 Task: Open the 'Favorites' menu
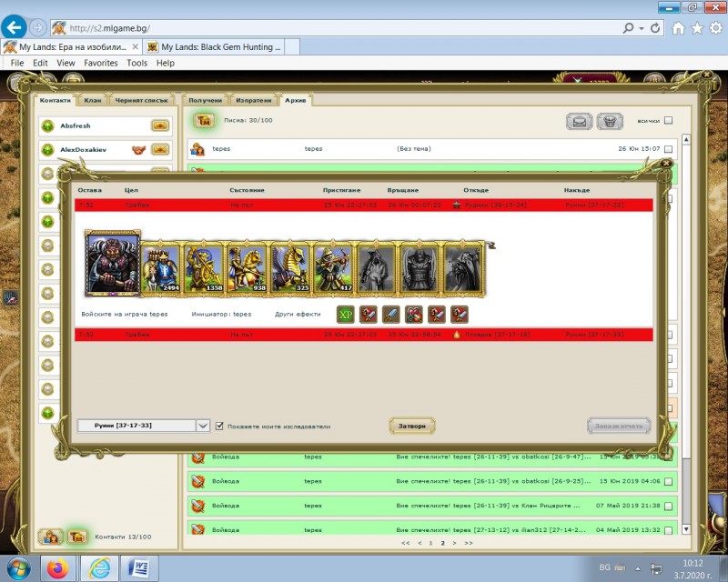[101, 63]
